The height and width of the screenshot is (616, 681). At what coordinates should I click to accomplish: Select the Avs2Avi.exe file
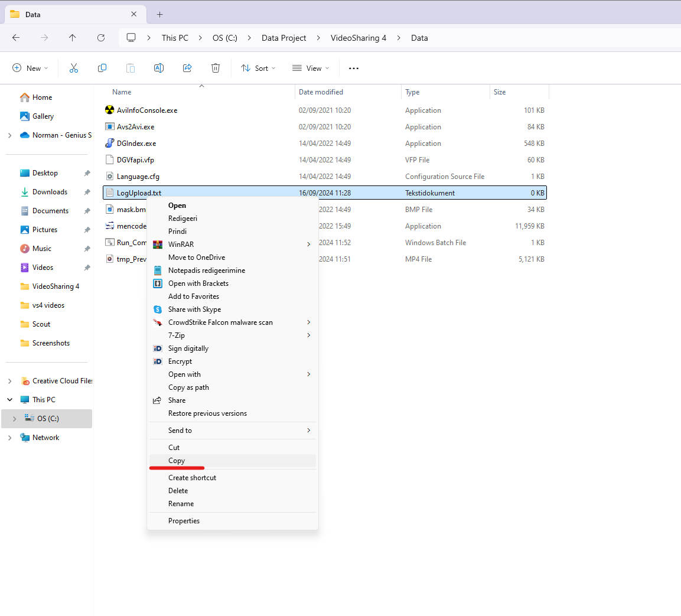tap(135, 127)
